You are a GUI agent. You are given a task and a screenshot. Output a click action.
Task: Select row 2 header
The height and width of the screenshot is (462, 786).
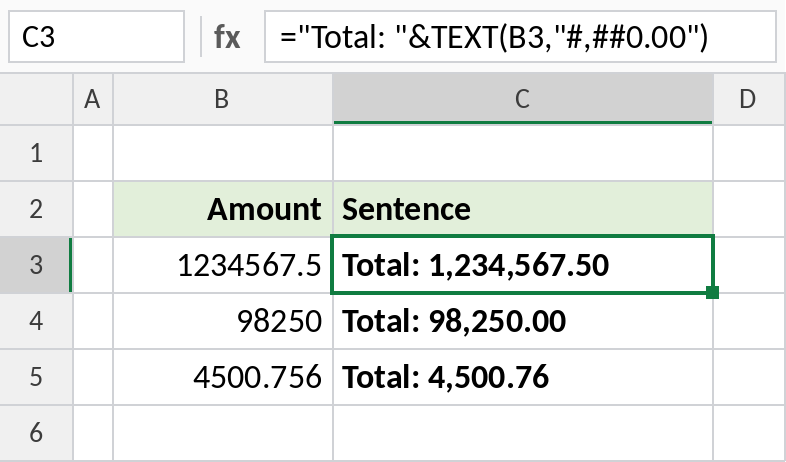click(36, 209)
